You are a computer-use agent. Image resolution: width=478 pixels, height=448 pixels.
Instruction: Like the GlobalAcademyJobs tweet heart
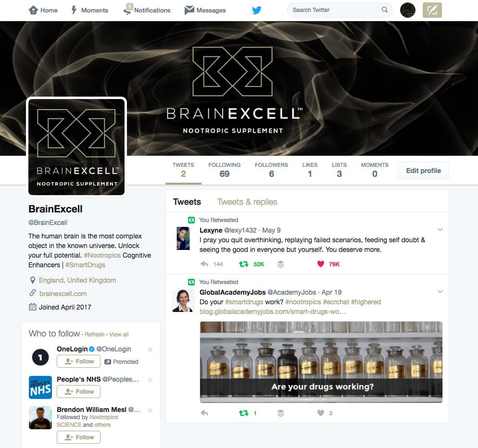(x=321, y=413)
